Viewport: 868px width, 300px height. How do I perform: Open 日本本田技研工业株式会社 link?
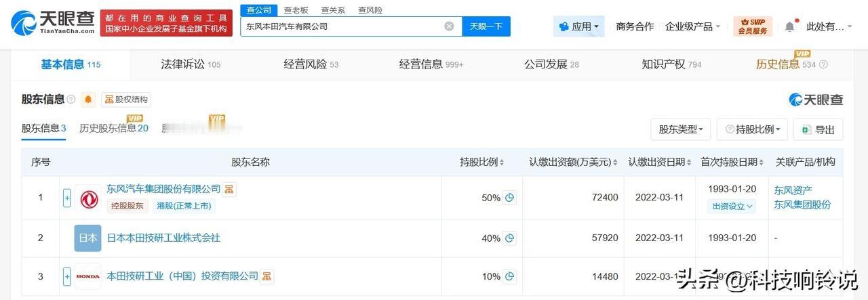coord(163,238)
